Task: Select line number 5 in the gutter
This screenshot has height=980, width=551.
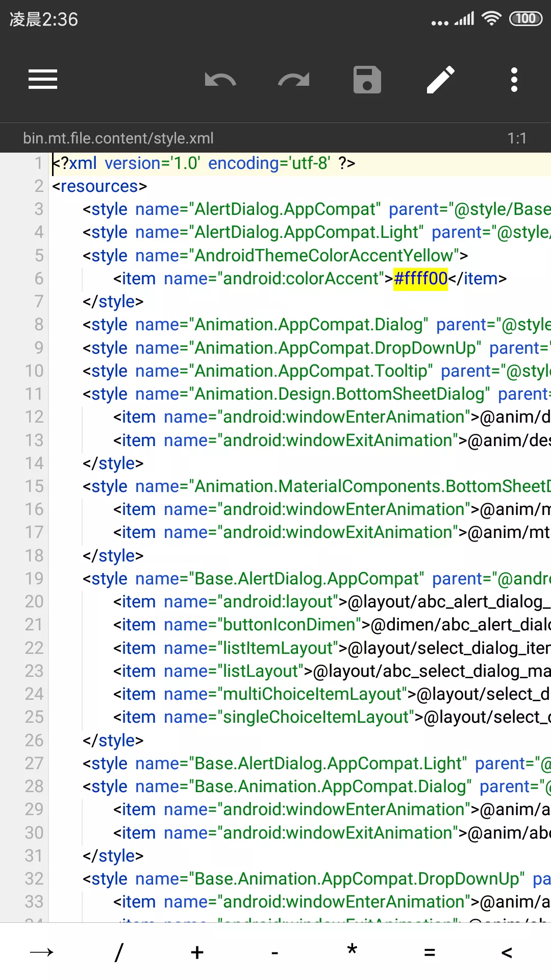Action: click(x=39, y=255)
